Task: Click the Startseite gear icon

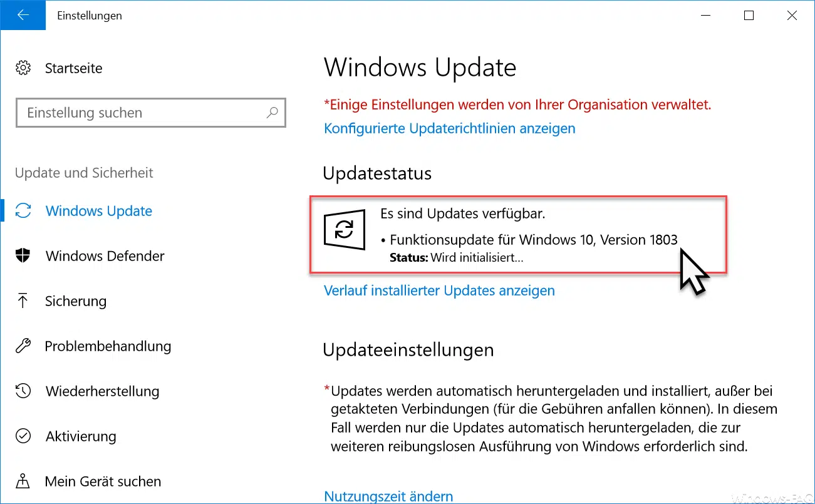Action: click(23, 68)
